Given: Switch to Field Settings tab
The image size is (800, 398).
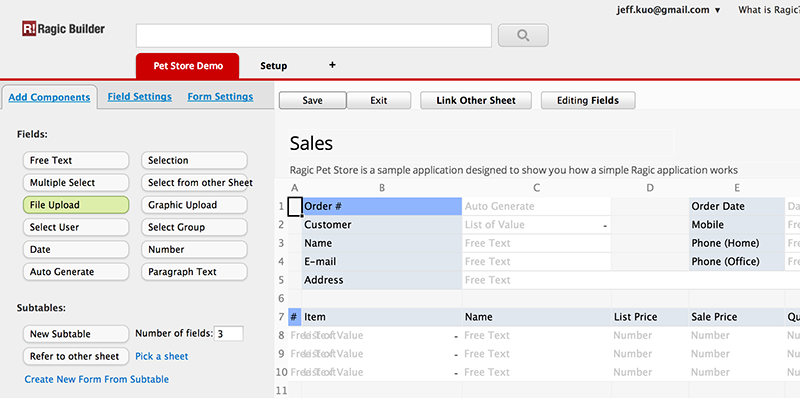Looking at the screenshot, I should tap(139, 96).
